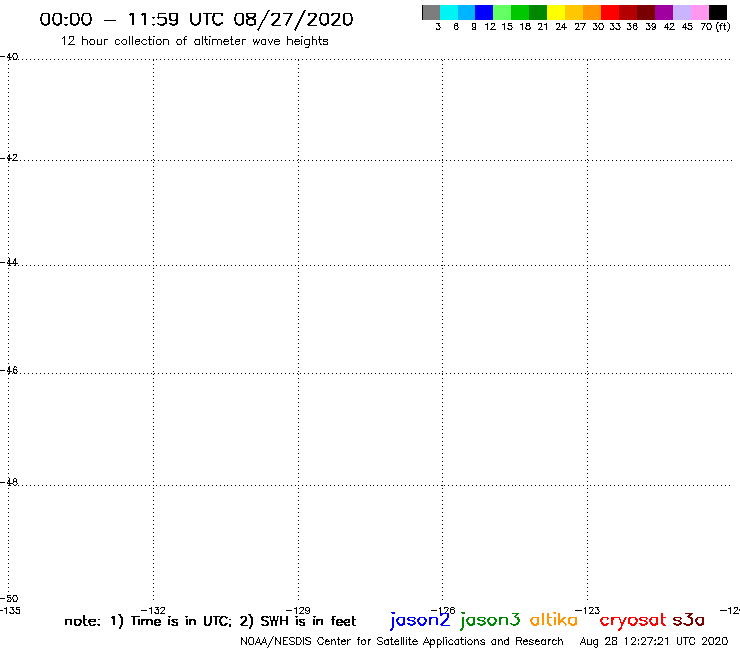
Task: Click the gray swatch in the color scale
Action: (431, 12)
